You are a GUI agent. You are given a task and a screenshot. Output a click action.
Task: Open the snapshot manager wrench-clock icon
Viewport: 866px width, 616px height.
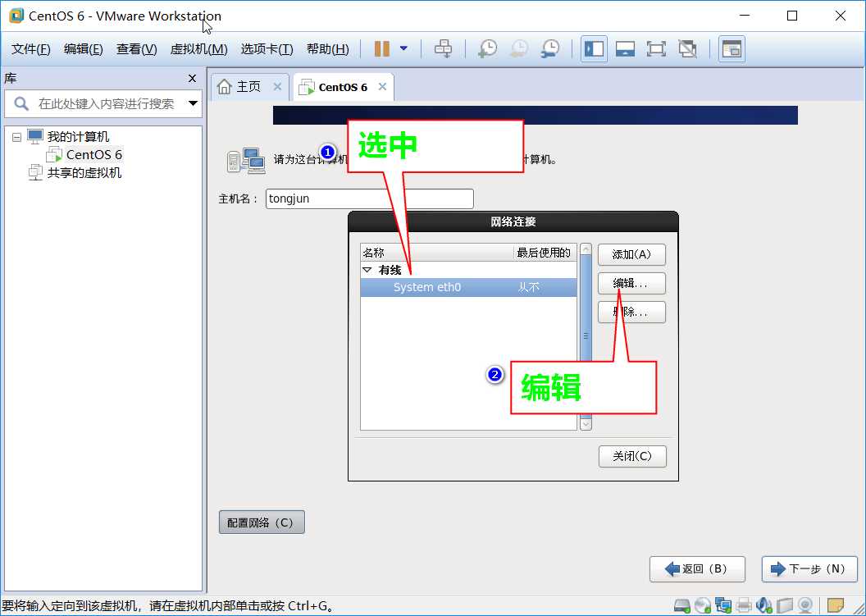coord(550,48)
